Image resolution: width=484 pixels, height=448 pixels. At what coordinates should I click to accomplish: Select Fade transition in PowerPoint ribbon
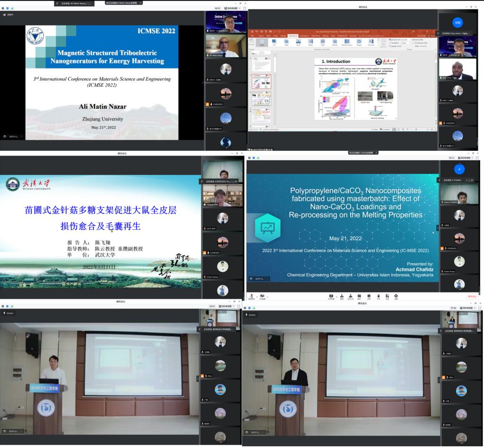click(x=286, y=42)
